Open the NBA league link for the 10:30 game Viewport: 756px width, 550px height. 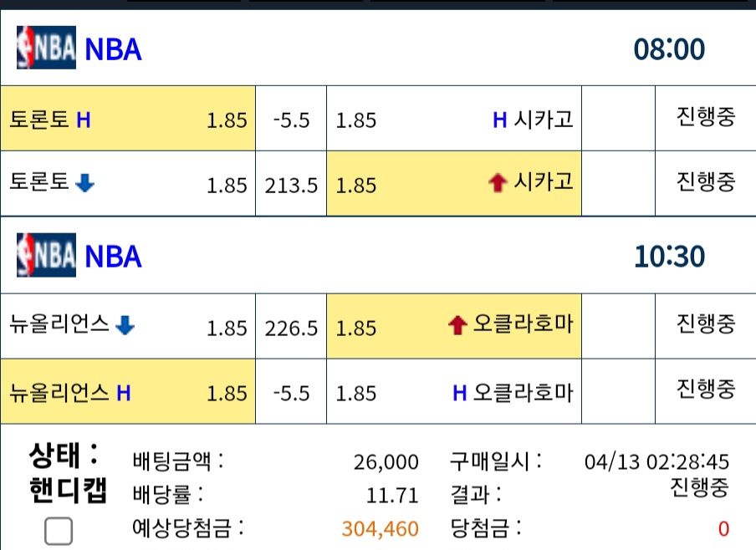[x=113, y=256]
